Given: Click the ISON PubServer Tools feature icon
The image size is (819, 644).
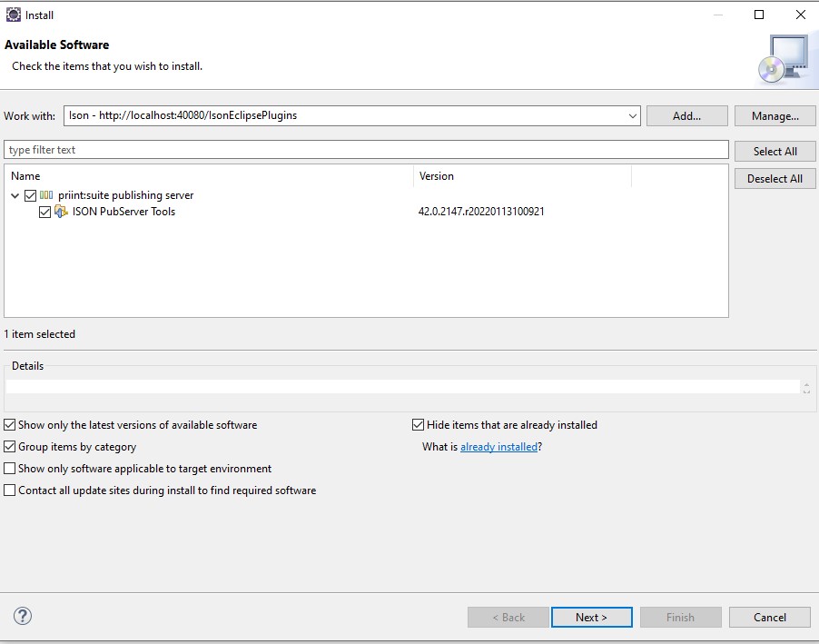Looking at the screenshot, I should [x=61, y=212].
